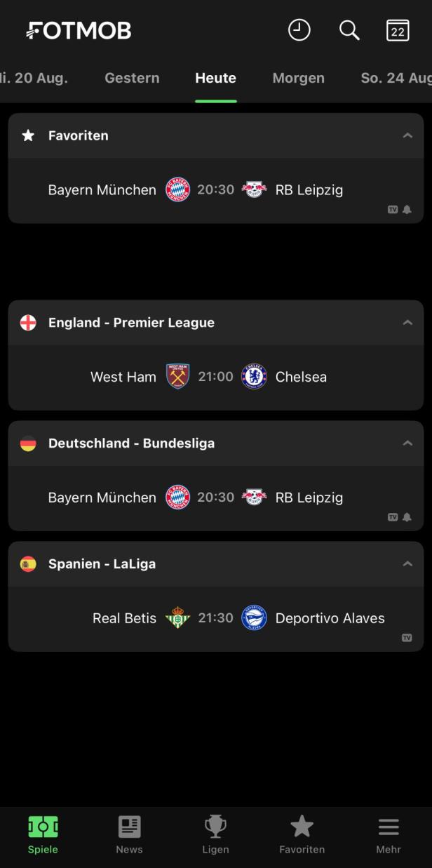This screenshot has width=432, height=868.
Task: Open the Ligen trophy section
Action: pos(215,835)
